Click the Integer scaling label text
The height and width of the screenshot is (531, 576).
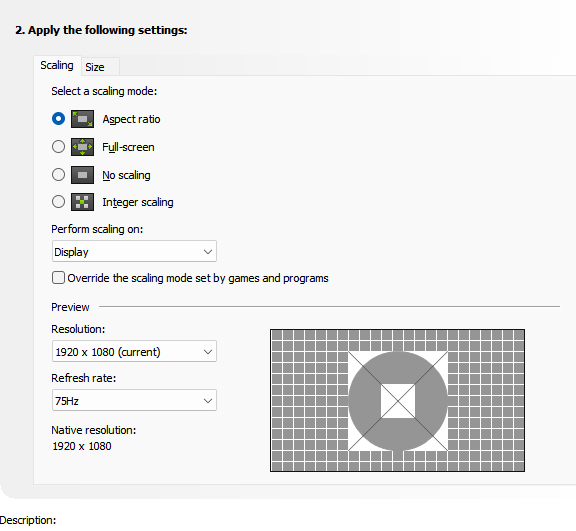[138, 202]
